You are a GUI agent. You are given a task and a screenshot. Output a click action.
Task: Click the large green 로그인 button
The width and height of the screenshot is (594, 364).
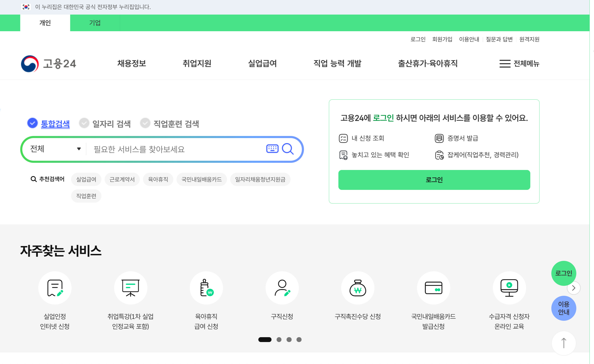pos(434,180)
